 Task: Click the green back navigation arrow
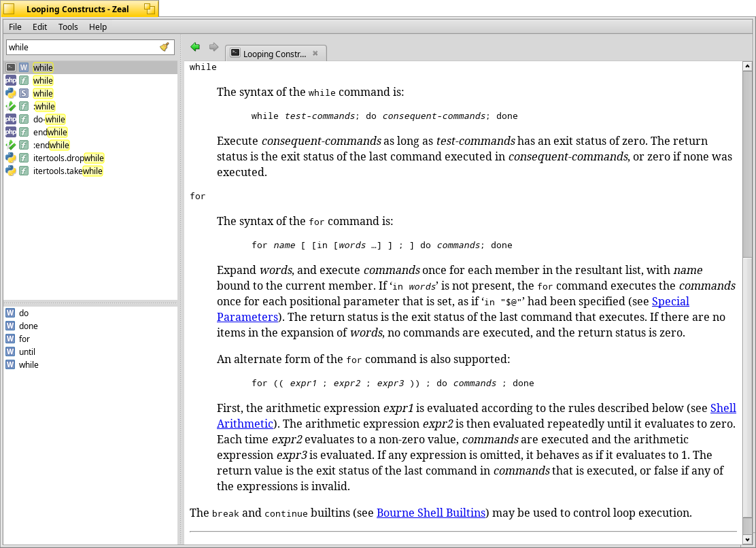tap(195, 47)
